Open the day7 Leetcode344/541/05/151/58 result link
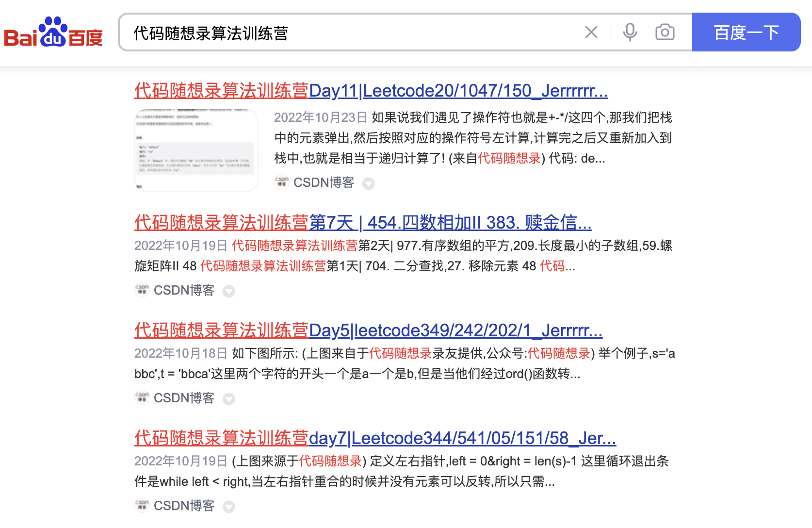The width and height of the screenshot is (812, 528). [375, 438]
